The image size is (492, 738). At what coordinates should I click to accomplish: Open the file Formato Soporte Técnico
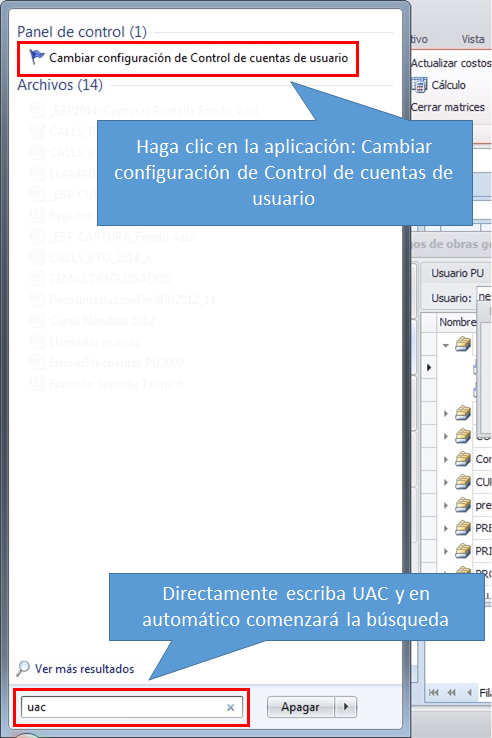pyautogui.click(x=115, y=384)
